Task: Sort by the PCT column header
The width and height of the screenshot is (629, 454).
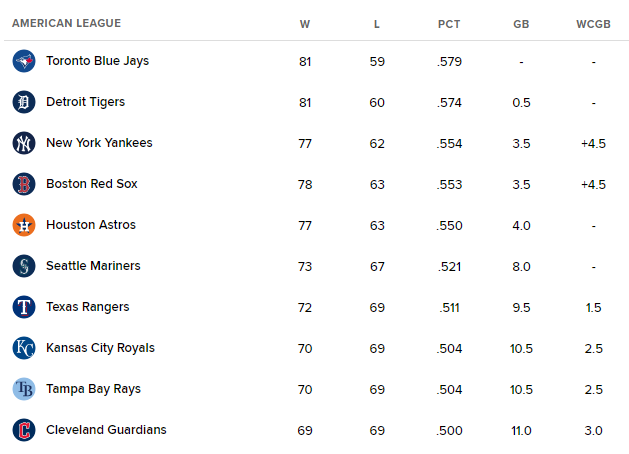Action: 449,24
